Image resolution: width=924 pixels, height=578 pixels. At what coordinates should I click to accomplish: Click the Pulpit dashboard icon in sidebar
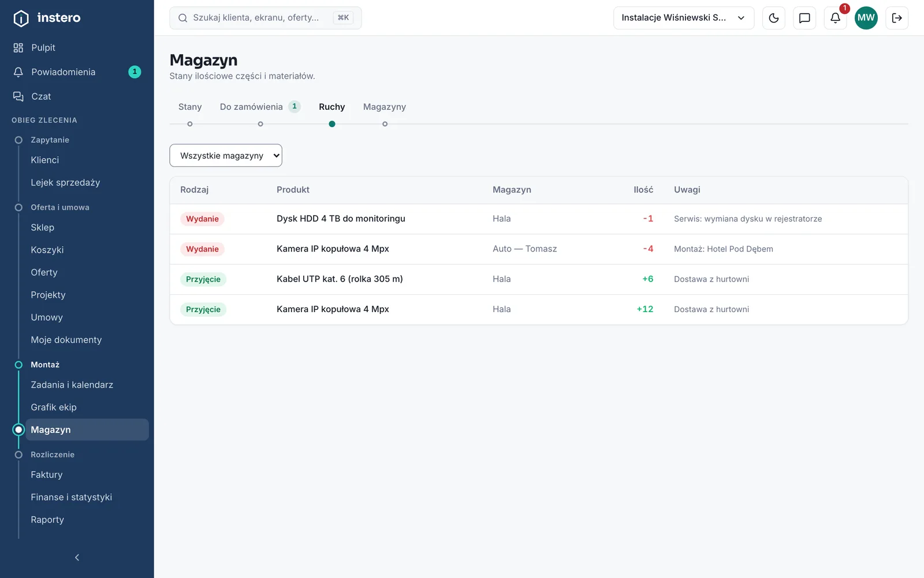click(x=18, y=47)
